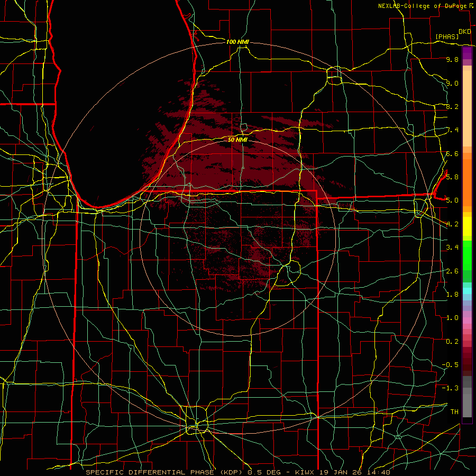This screenshot has width=476, height=476.
Task: Click the 5.0 legend value
Action: coord(452,200)
